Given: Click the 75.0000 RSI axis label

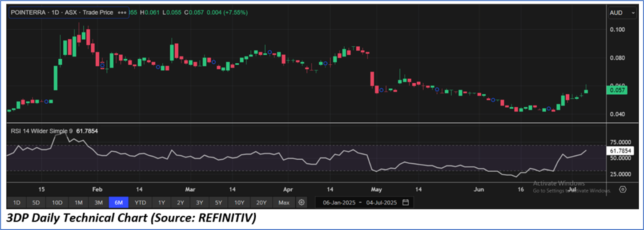Looking at the screenshot, I should (x=620, y=142).
